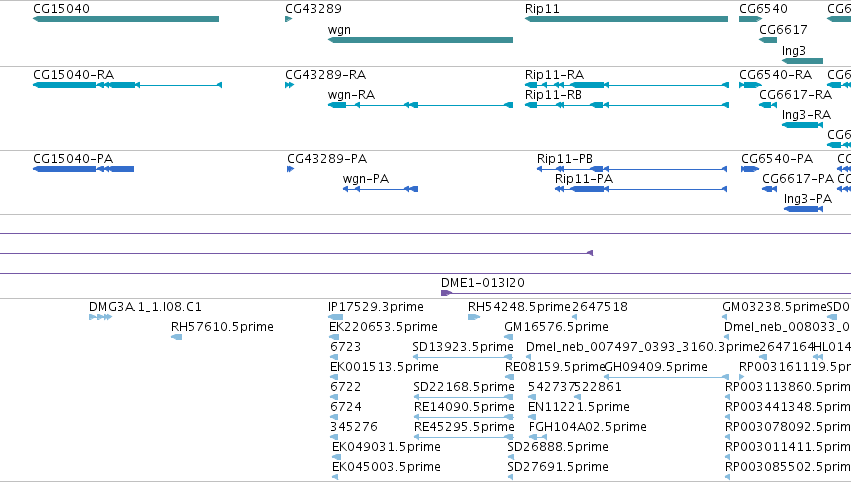Select the wgn-RA transcript glyph
This screenshot has width=851, height=482.
pyautogui.click(x=421, y=105)
